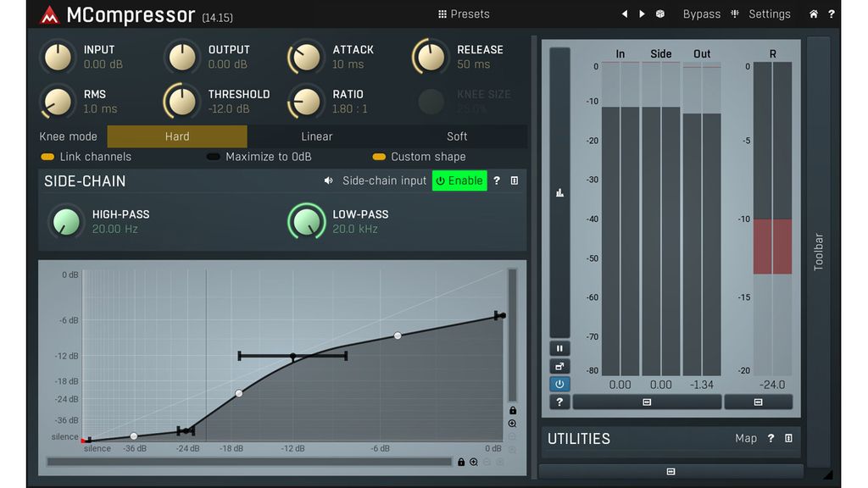Toggle Maximize to 0dB

pos(213,157)
